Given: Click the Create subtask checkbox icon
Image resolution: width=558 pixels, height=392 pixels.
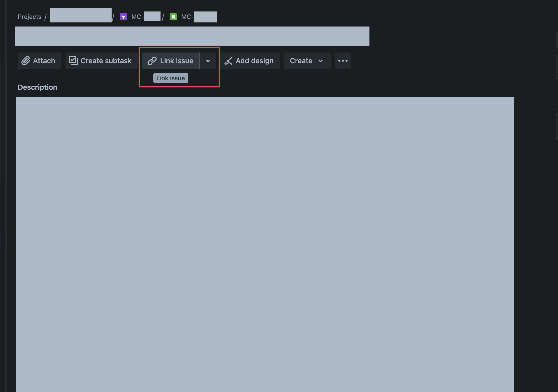Looking at the screenshot, I should click(x=73, y=61).
